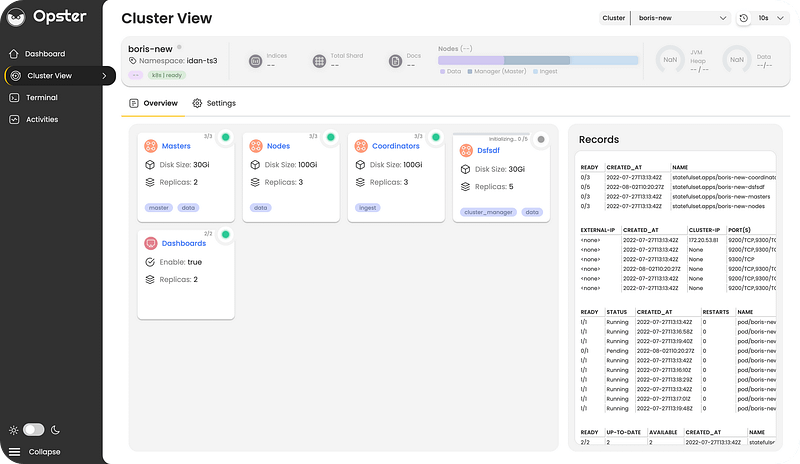Click the moon dark-mode icon
This screenshot has height=464, width=800.
pos(55,430)
